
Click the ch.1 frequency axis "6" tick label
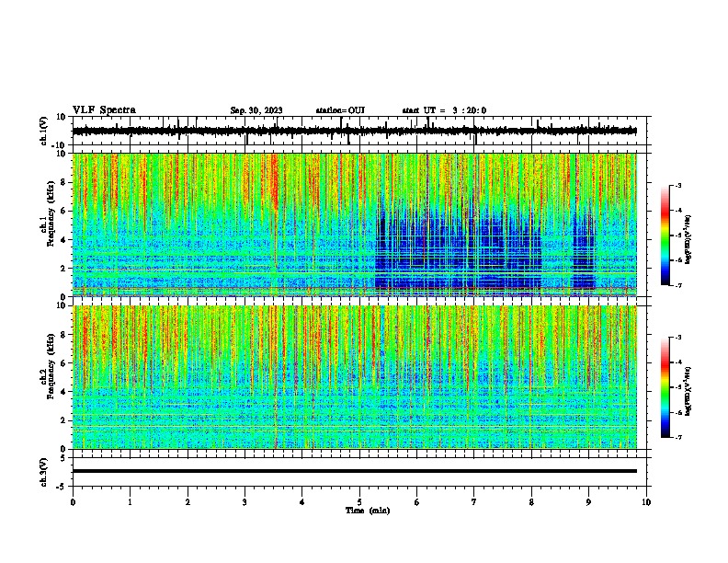coord(64,212)
